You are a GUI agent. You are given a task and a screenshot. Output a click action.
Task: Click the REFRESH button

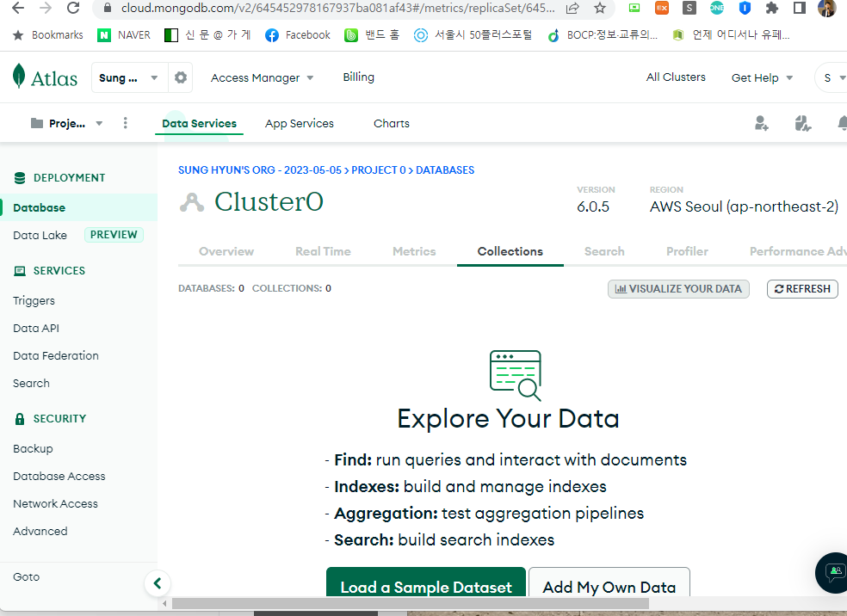coord(802,289)
